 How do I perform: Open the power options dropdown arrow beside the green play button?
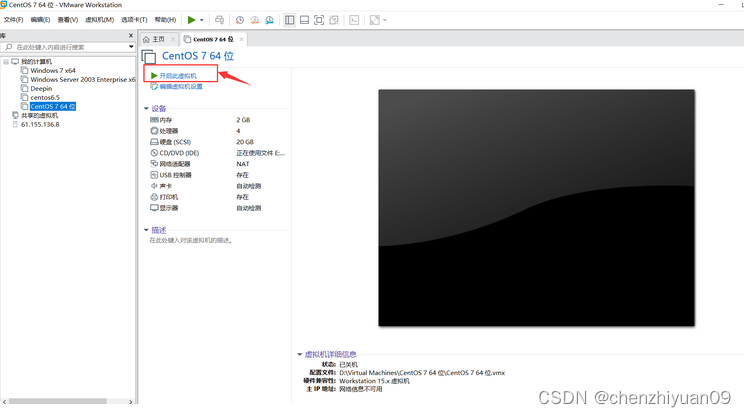[202, 20]
